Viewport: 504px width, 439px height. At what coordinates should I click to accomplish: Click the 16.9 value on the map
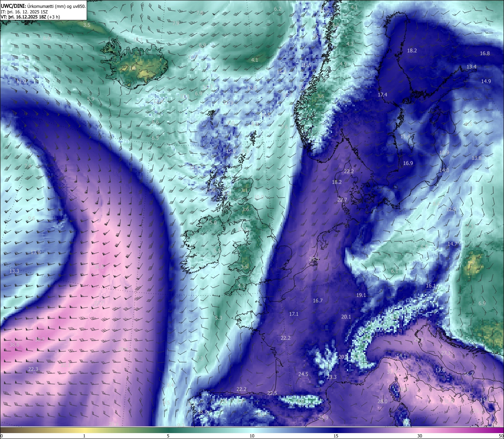408,163
